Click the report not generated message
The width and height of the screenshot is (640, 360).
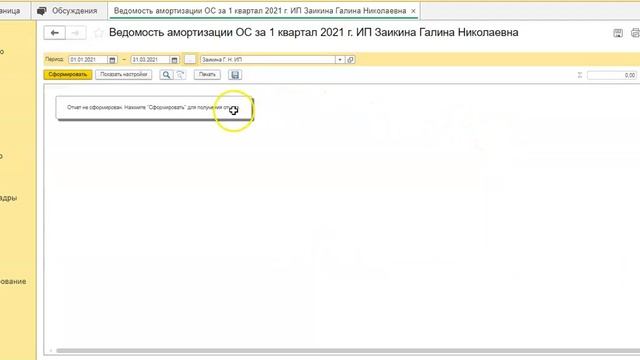click(155, 108)
